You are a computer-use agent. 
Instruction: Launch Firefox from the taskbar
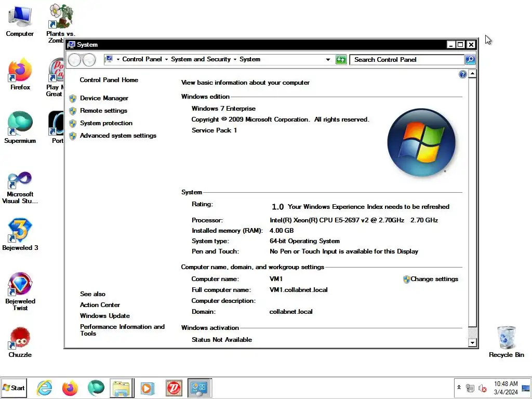click(x=70, y=388)
